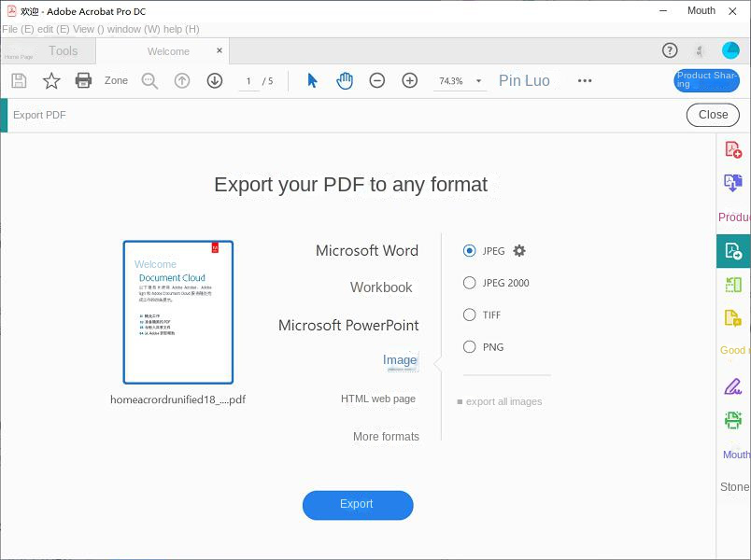Click the star favorites icon in toolbar

(50, 81)
